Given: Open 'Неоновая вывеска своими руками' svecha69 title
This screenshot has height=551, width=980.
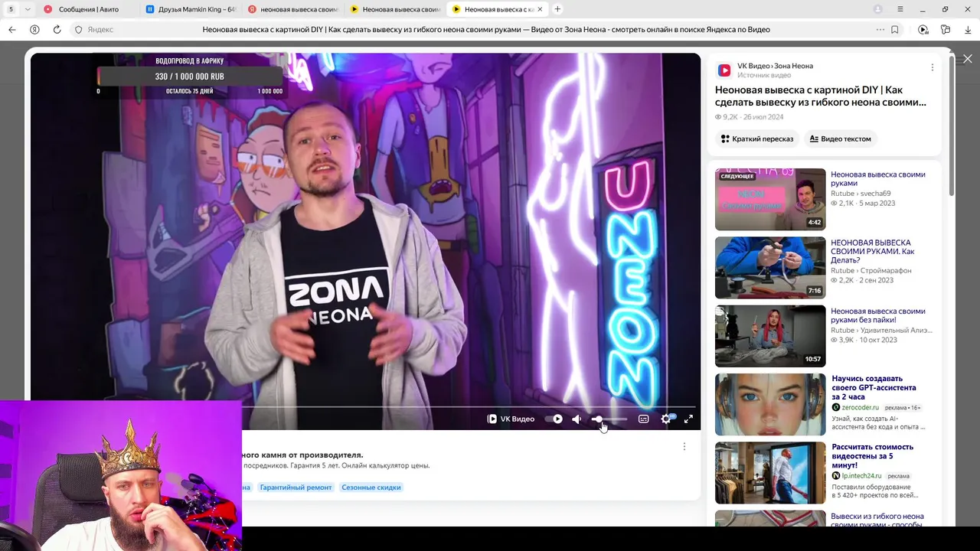Looking at the screenshot, I should pos(877,179).
